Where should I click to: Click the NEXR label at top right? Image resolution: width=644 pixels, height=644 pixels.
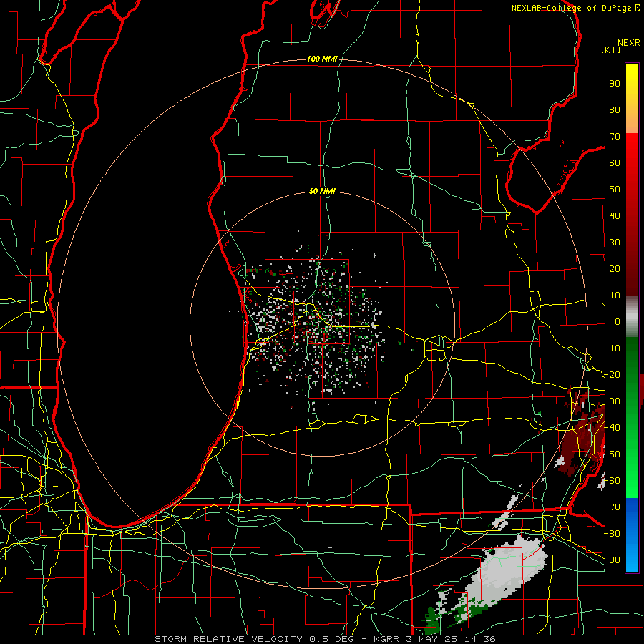tap(628, 43)
